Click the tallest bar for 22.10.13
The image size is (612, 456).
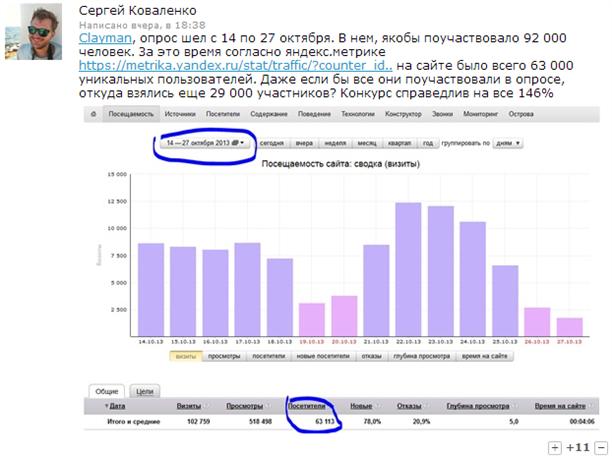405,270
